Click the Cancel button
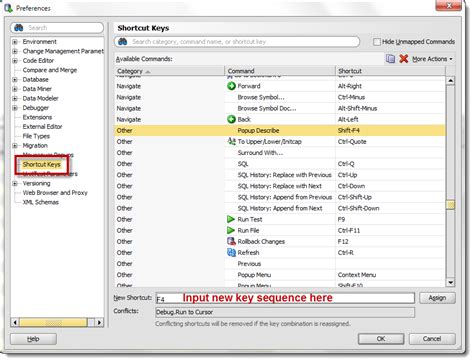The height and width of the screenshot is (362, 474). [432, 339]
